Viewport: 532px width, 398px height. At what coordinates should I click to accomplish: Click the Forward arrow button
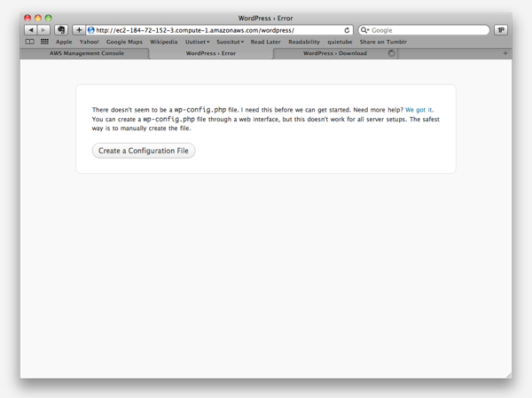point(43,30)
